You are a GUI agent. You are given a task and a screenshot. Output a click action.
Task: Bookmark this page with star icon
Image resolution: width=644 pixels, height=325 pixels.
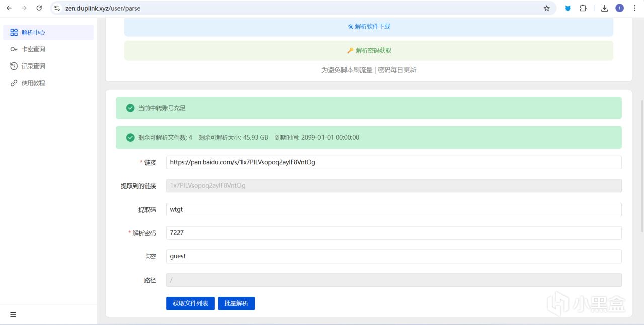click(547, 8)
